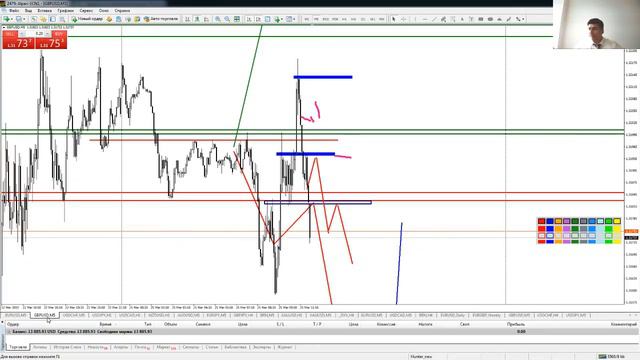
Task: Open the Navigator panel with yellow folder icon
Action: 43,19
